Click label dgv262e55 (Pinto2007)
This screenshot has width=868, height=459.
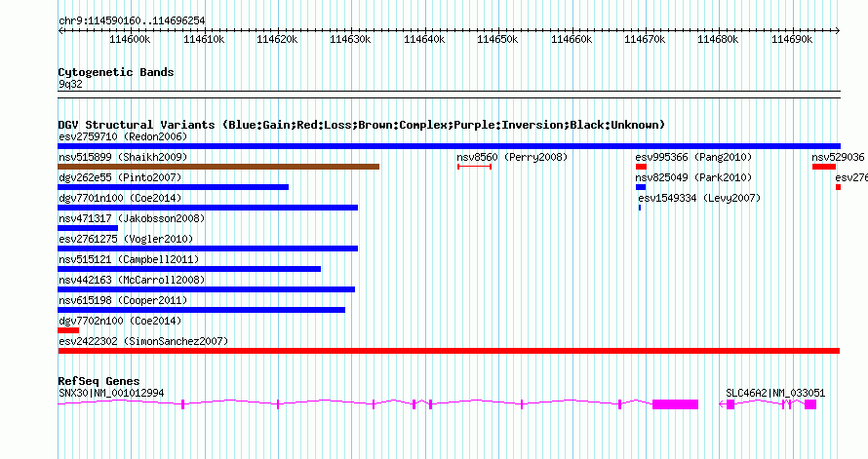tap(120, 177)
